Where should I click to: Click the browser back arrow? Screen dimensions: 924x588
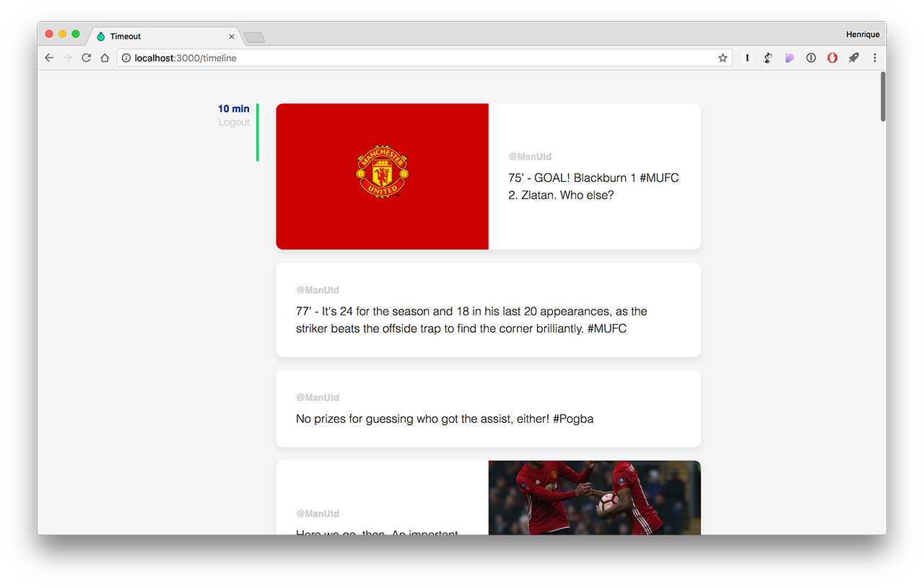pyautogui.click(x=49, y=58)
